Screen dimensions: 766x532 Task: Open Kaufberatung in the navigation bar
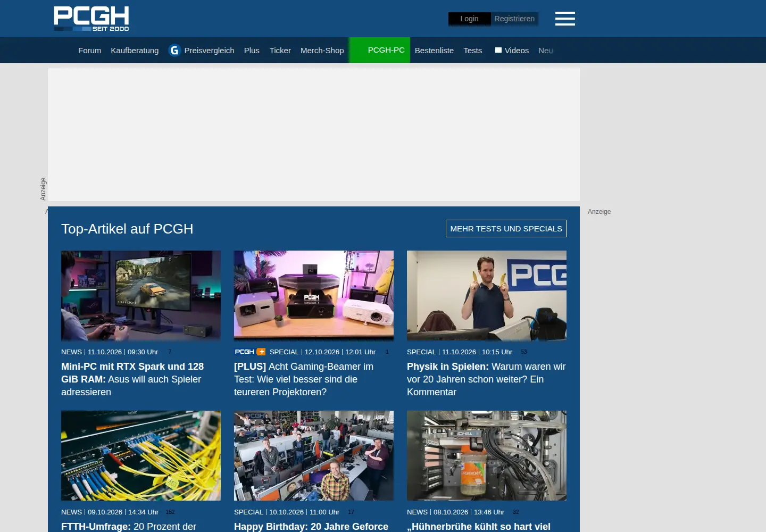coord(135,51)
